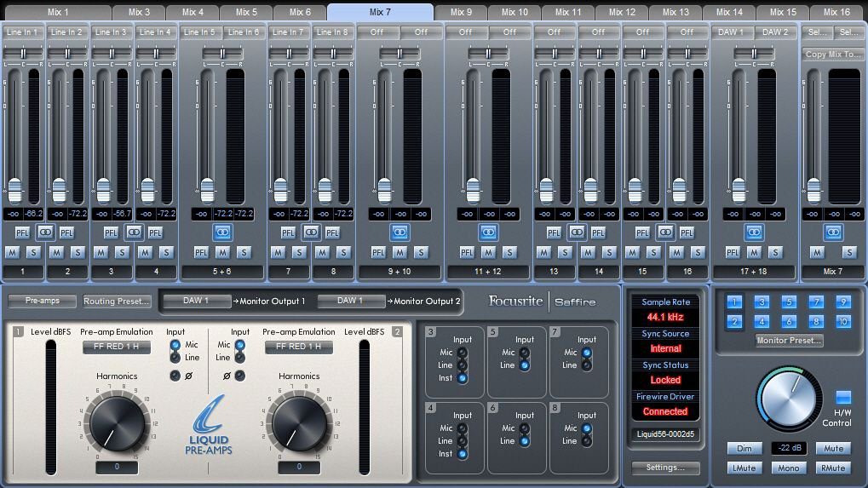Open the Settings dialog
Viewport: 868px width, 488px height.
coord(665,468)
